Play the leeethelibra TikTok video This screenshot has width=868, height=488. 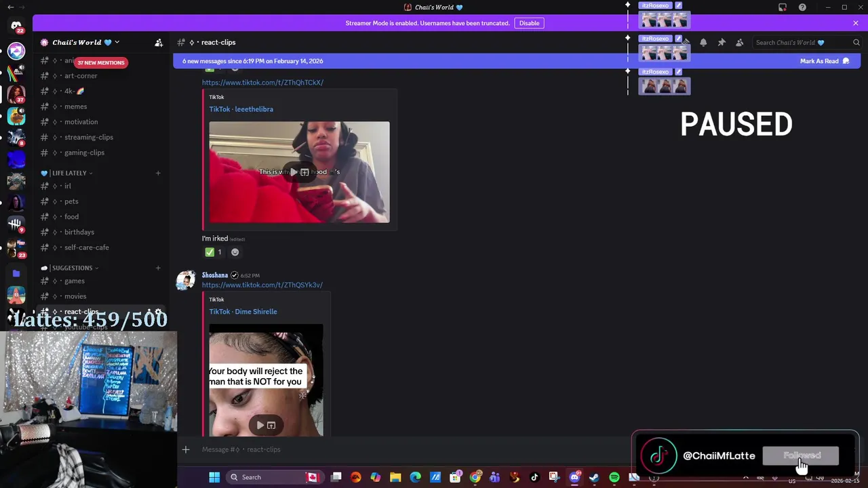click(x=294, y=172)
